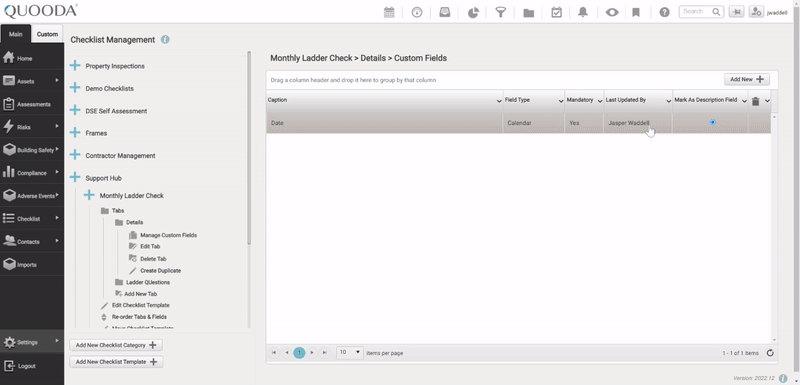This screenshot has width=800, height=385.
Task: Select Edit Checklist Template
Action: [x=140, y=305]
